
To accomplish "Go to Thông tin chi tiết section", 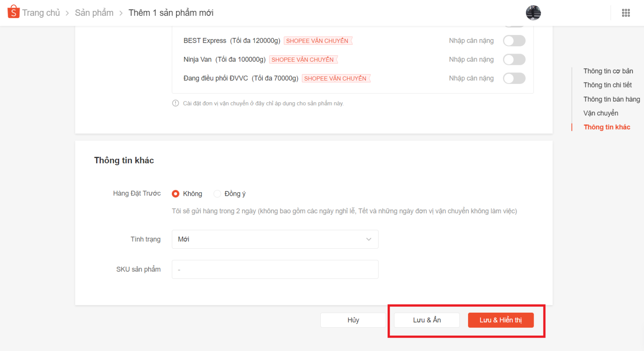I will [607, 85].
